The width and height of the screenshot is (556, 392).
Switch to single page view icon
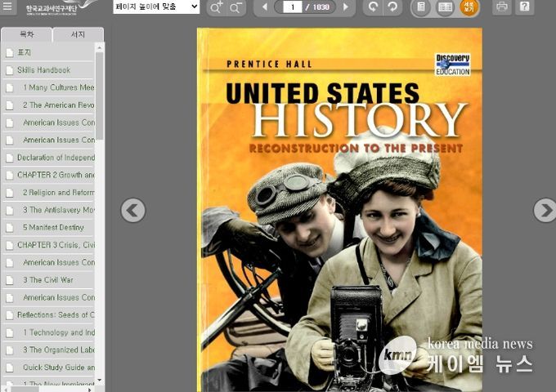(x=421, y=7)
